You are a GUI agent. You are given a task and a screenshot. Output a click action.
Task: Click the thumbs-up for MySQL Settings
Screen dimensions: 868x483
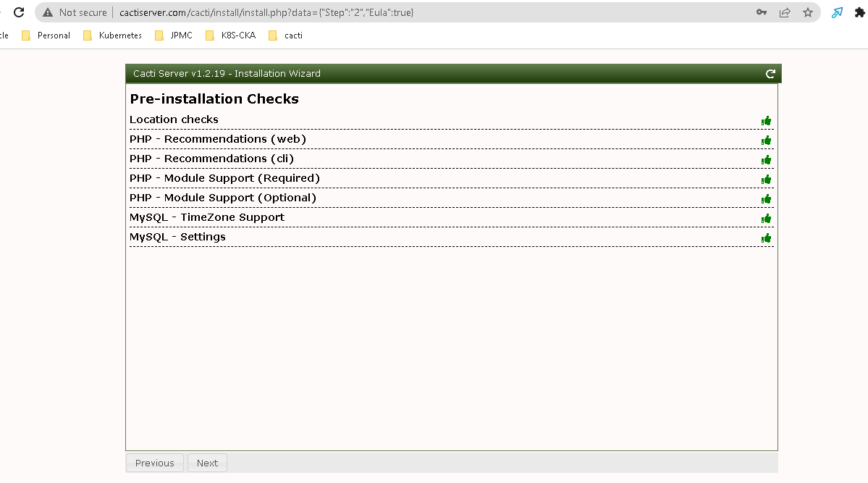coord(766,238)
